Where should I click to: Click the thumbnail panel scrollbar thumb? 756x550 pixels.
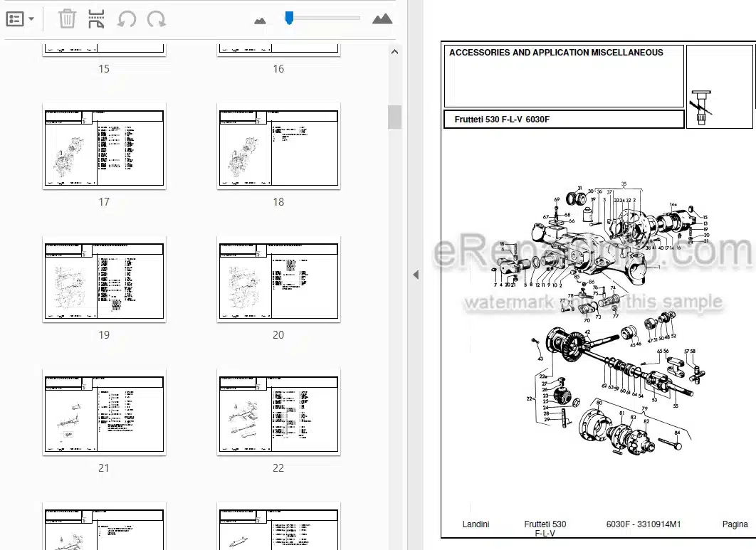pyautogui.click(x=394, y=117)
